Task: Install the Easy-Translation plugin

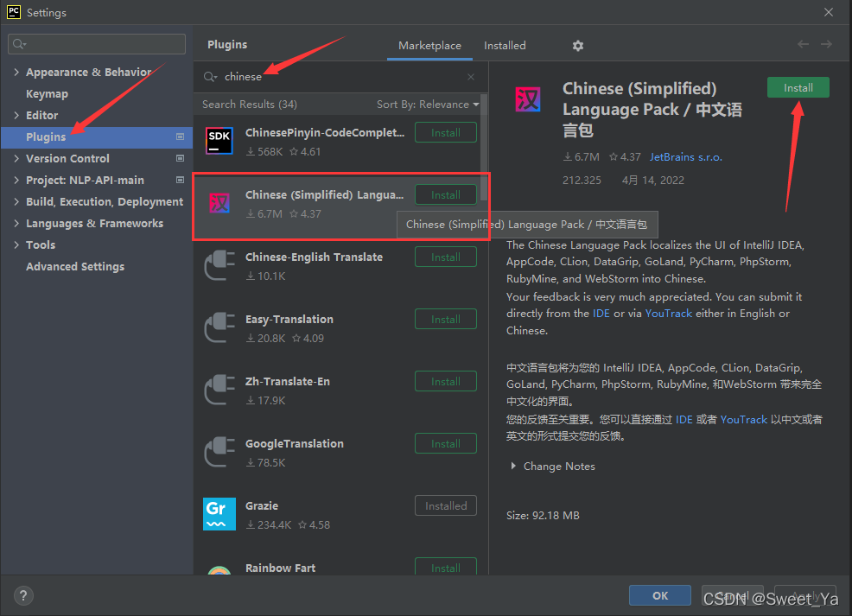Action: (x=446, y=320)
